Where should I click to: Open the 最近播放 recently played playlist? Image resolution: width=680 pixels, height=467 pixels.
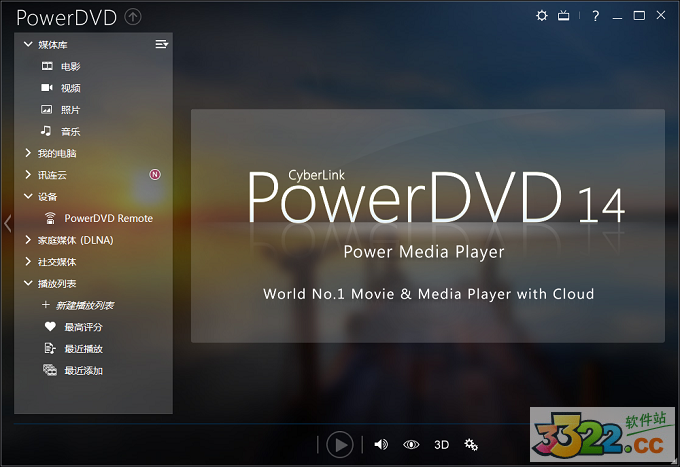(83, 349)
